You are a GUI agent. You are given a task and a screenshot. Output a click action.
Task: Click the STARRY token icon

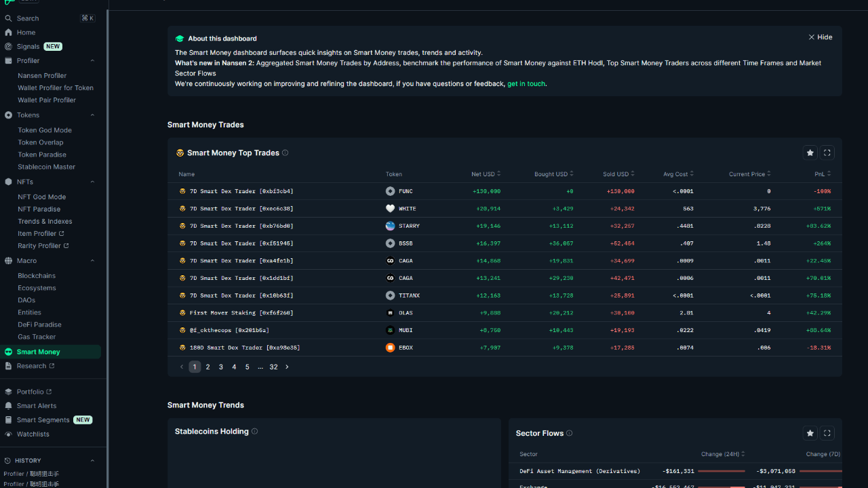pyautogui.click(x=390, y=226)
